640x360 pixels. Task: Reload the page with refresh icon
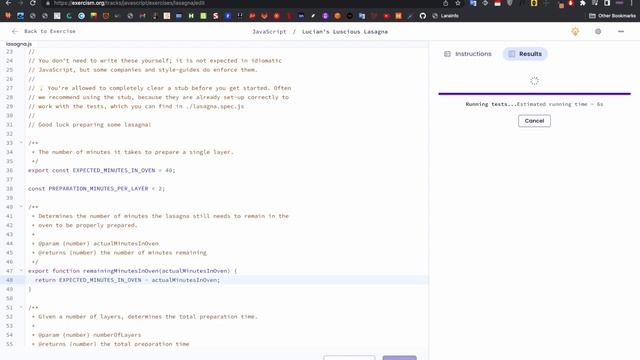click(33, 3)
